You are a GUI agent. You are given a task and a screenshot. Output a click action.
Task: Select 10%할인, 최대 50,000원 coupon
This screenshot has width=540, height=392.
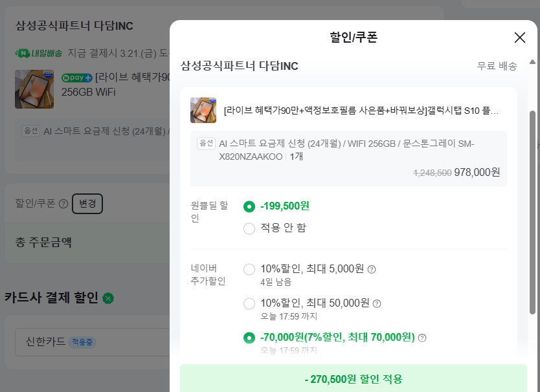pyautogui.click(x=249, y=303)
